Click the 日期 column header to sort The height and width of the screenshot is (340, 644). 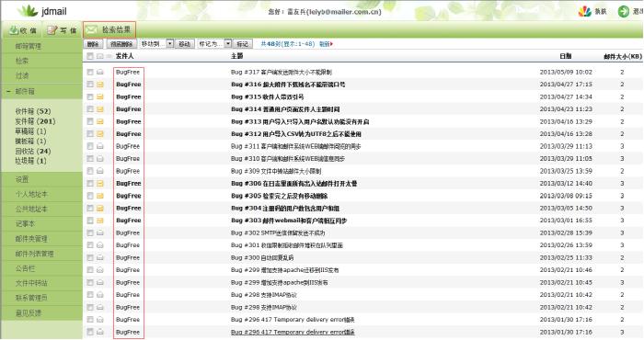pos(566,56)
